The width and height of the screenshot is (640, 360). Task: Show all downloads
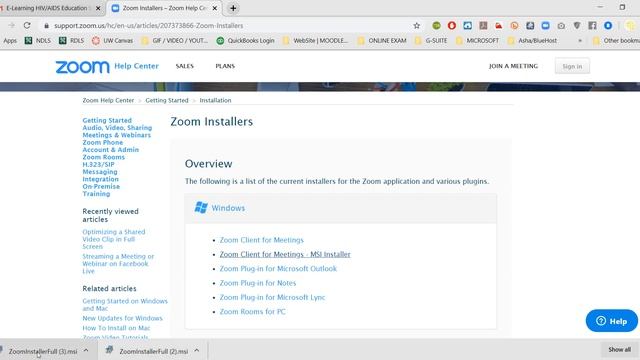point(620,349)
